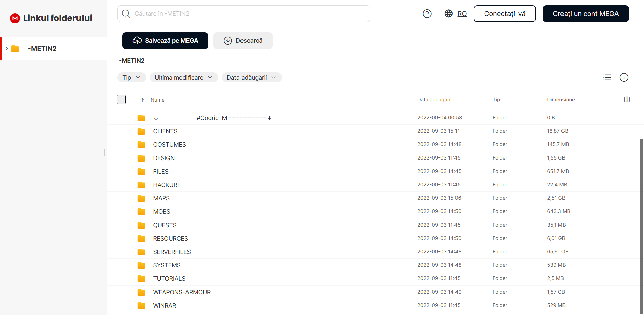
Task: Click the date 2022-09-03 15:06
Action: (x=439, y=198)
